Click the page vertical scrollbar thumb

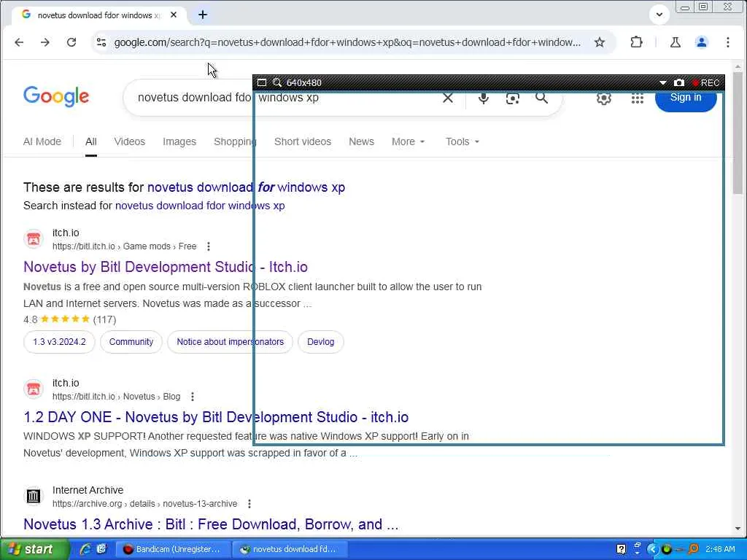pos(738,133)
